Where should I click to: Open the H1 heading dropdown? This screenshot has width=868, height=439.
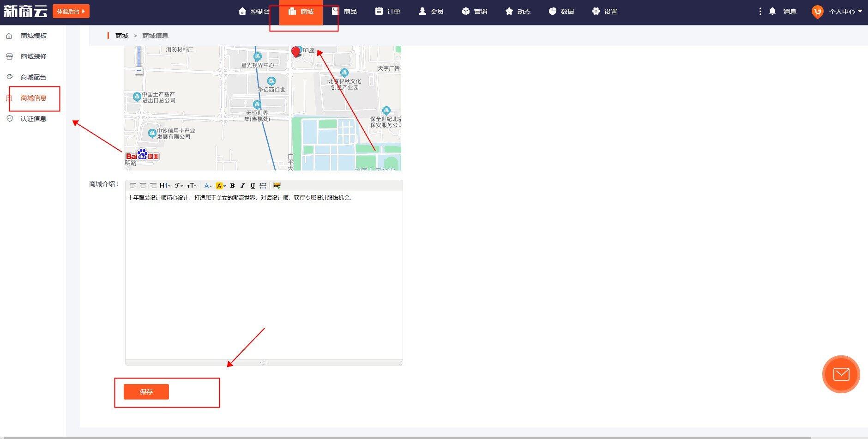click(165, 186)
